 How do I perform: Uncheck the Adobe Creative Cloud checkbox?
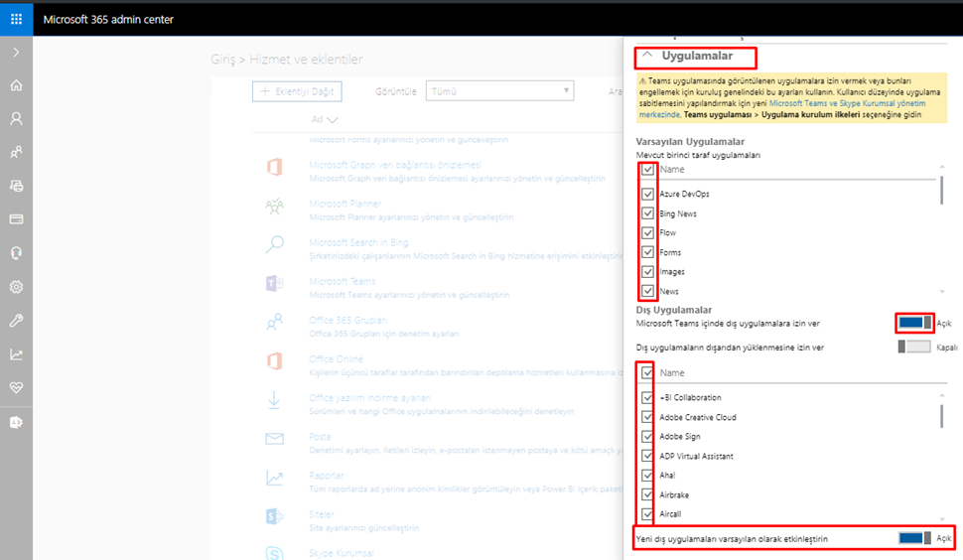coord(646,417)
